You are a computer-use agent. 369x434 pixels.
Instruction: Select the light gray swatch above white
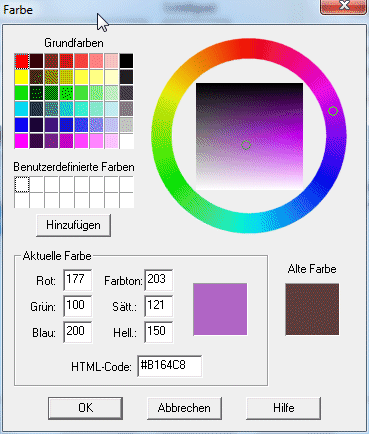(126, 125)
